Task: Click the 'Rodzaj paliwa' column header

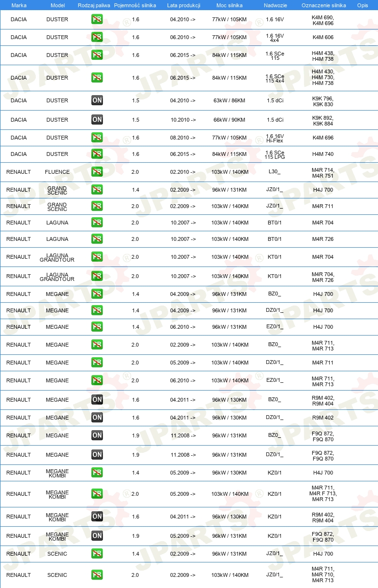Action: pyautogui.click(x=94, y=5)
